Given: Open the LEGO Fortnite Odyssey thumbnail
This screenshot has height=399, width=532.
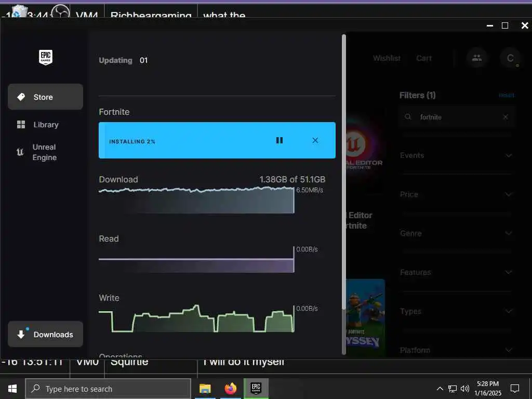Looking at the screenshot, I should coord(365,317).
